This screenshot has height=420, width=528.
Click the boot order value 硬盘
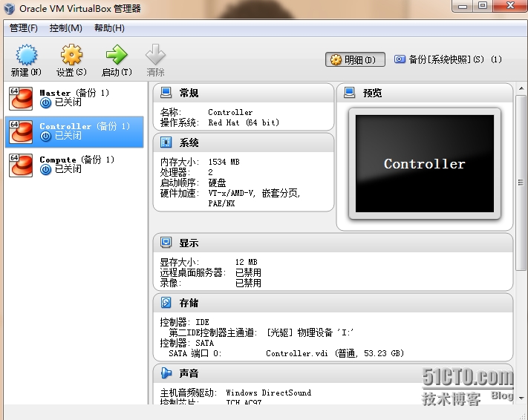pyautogui.click(x=217, y=183)
